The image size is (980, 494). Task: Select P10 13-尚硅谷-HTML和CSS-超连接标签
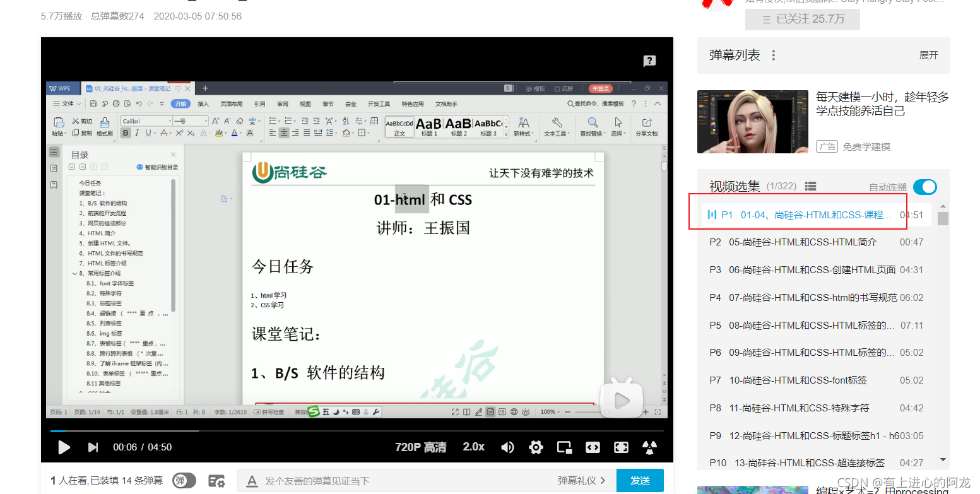tap(815, 463)
